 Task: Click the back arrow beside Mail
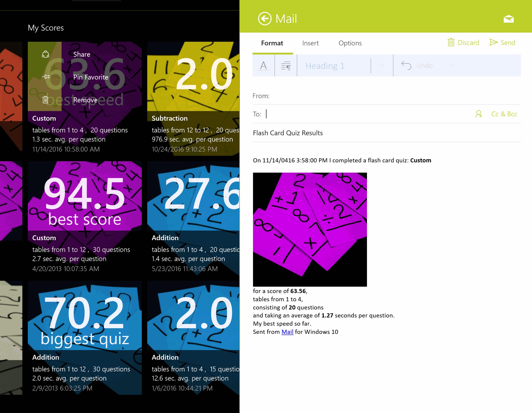[265, 18]
